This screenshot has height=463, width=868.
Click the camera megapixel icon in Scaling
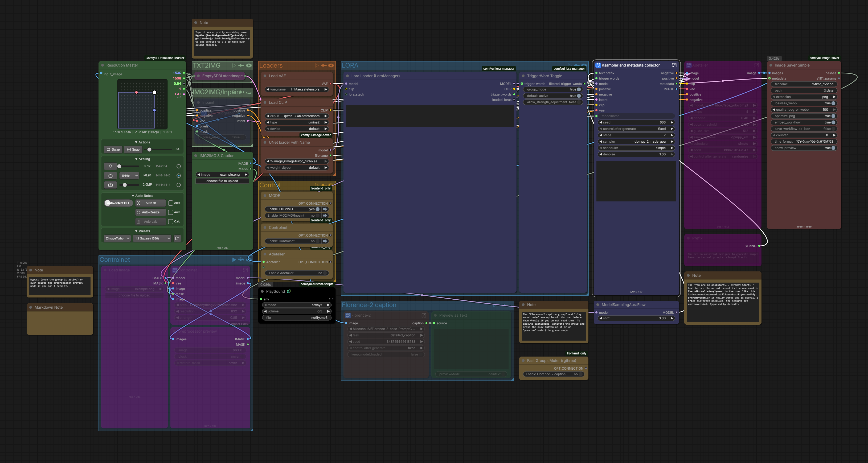click(x=110, y=185)
